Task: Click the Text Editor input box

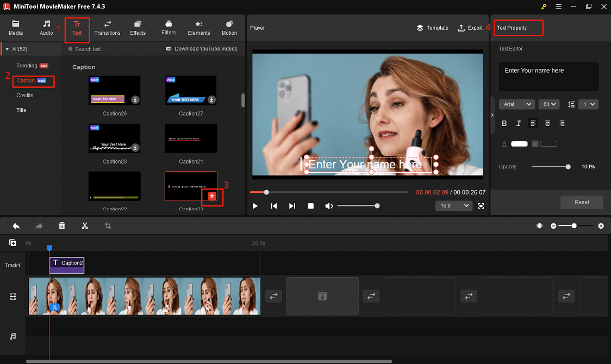Action: (548, 76)
